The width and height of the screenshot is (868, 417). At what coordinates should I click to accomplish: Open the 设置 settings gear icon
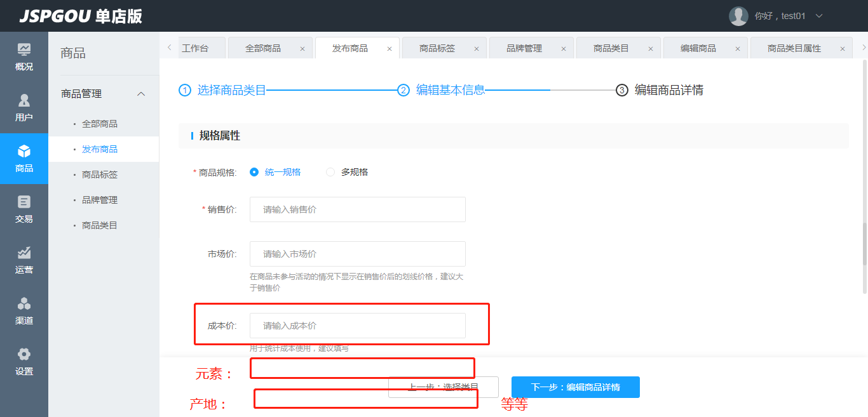[24, 355]
